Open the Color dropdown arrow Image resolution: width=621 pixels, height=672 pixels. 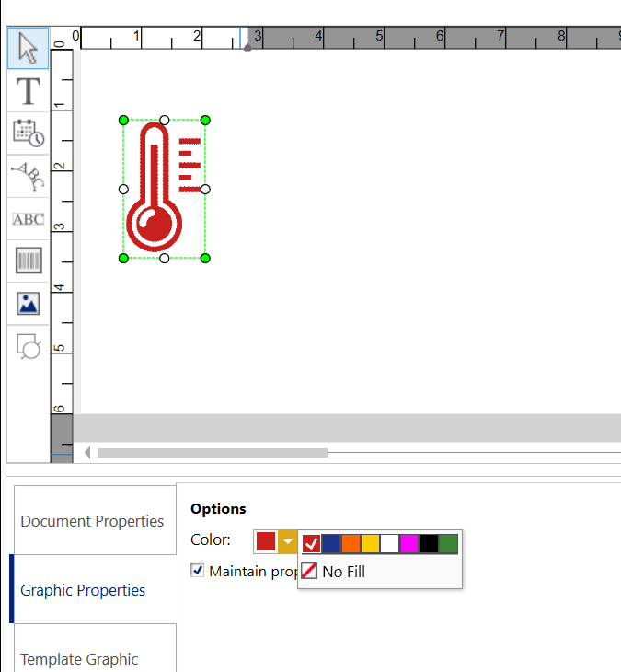tap(288, 541)
